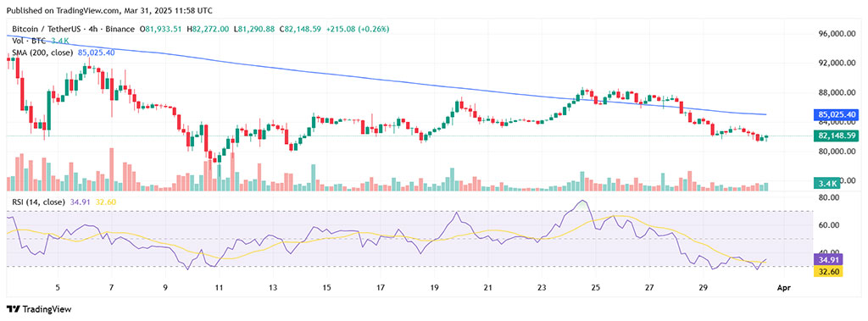Image resolution: width=868 pixels, height=321 pixels.
Task: Click the blue SMA price label 85,025.40
Action: [836, 115]
